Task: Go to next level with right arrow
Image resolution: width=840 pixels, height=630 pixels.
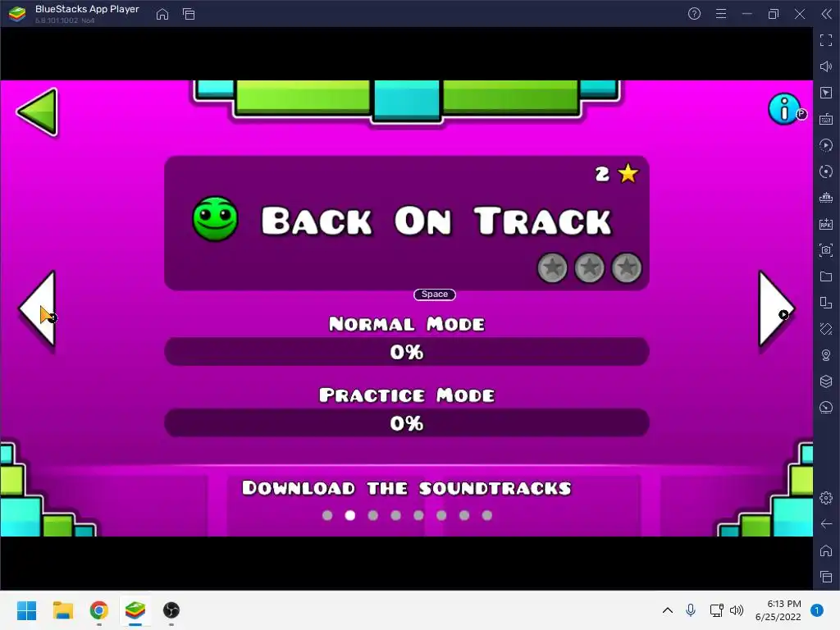Action: 776,308
